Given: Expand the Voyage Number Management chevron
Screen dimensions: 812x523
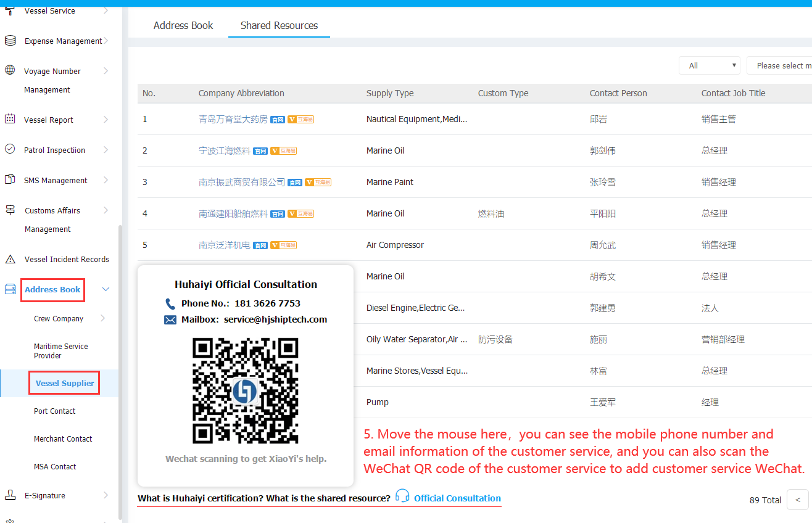Looking at the screenshot, I should 106,71.
